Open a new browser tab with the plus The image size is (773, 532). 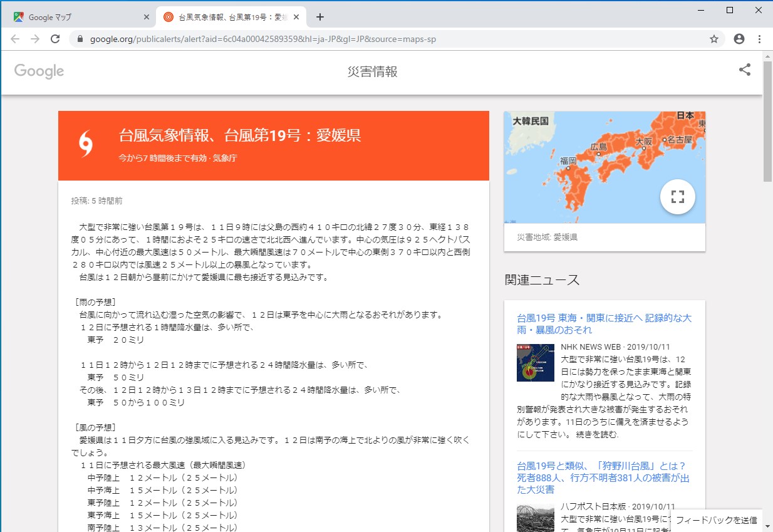[320, 17]
